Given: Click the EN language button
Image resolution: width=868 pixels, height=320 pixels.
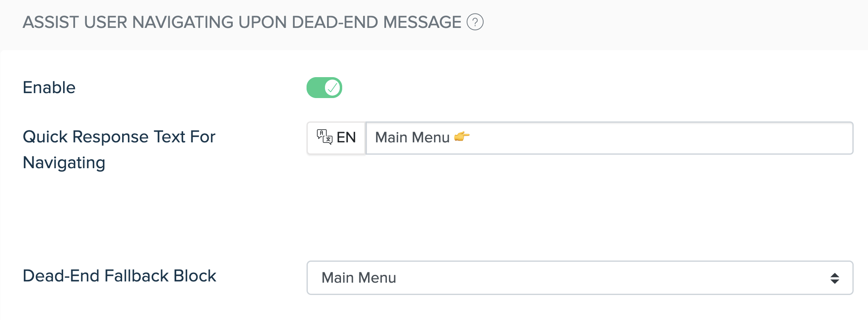Looking at the screenshot, I should click(x=336, y=138).
